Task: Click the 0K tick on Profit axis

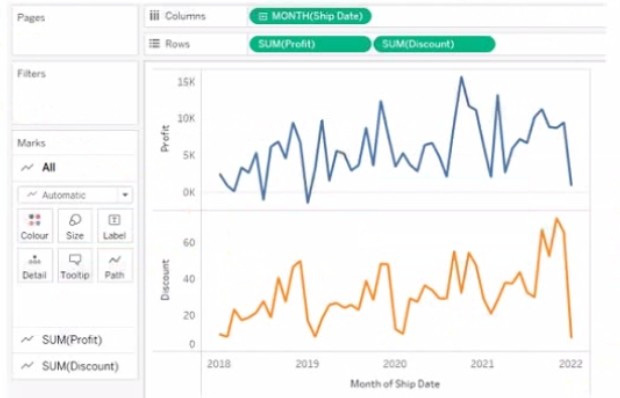Action: pos(189,192)
